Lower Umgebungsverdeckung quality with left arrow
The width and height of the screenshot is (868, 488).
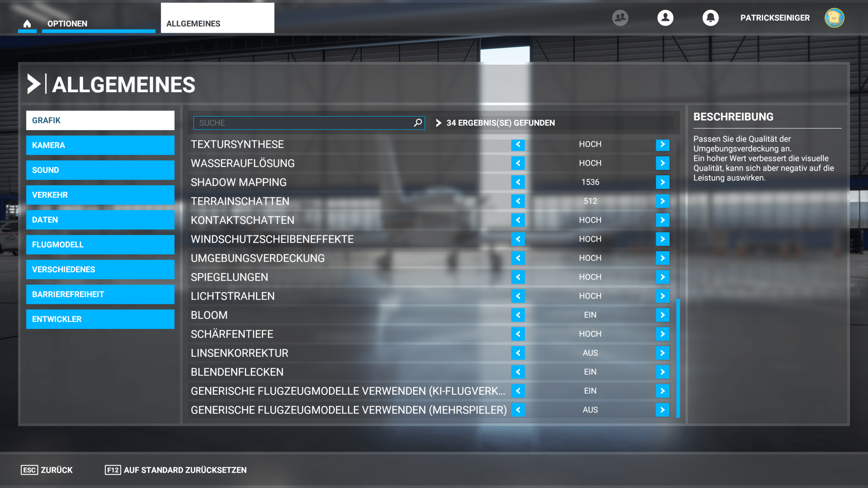click(x=518, y=258)
